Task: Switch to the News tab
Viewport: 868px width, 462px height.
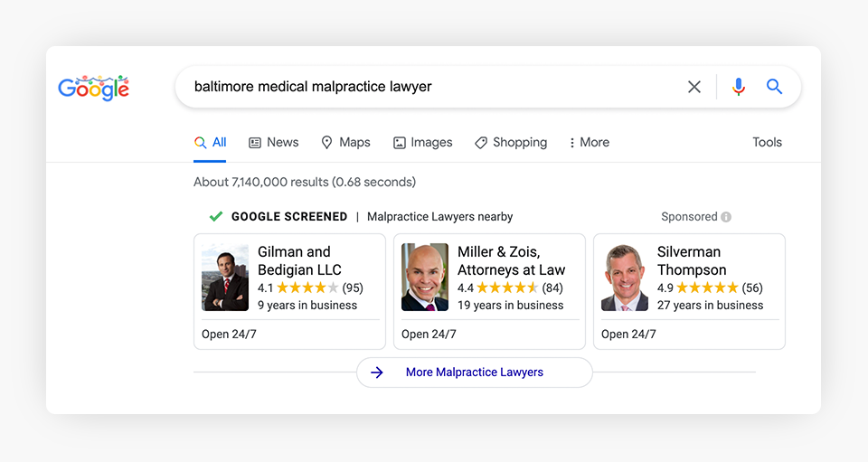Action: (273, 143)
